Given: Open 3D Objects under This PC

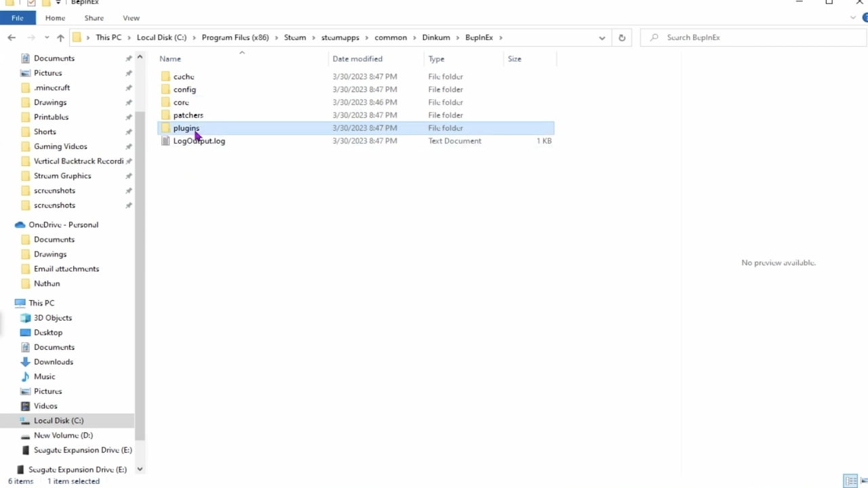Looking at the screenshot, I should [x=53, y=318].
